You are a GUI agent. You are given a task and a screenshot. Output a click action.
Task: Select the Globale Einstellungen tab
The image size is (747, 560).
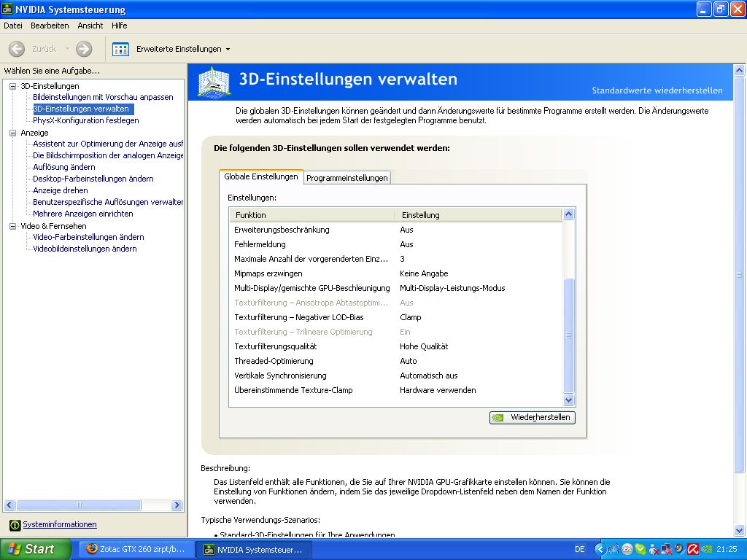point(261,176)
